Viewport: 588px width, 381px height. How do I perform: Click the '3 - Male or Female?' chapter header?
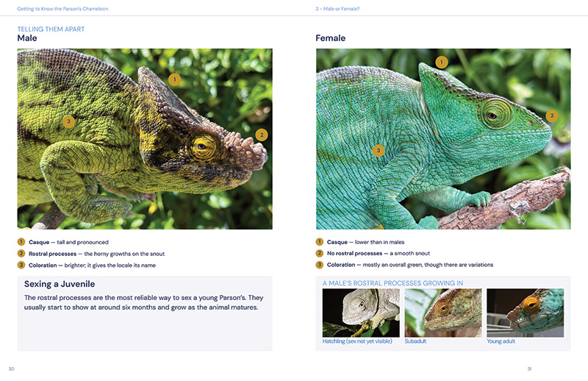[x=337, y=9]
